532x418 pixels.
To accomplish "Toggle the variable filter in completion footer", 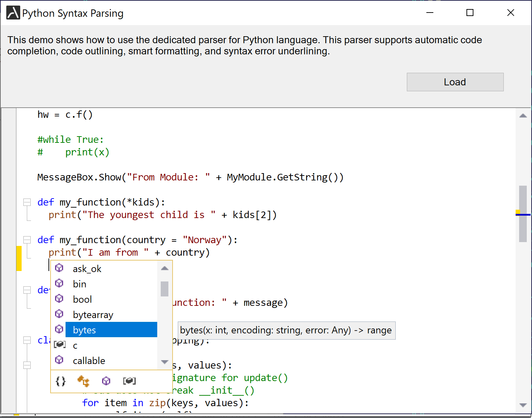I will pyautogui.click(x=129, y=381).
